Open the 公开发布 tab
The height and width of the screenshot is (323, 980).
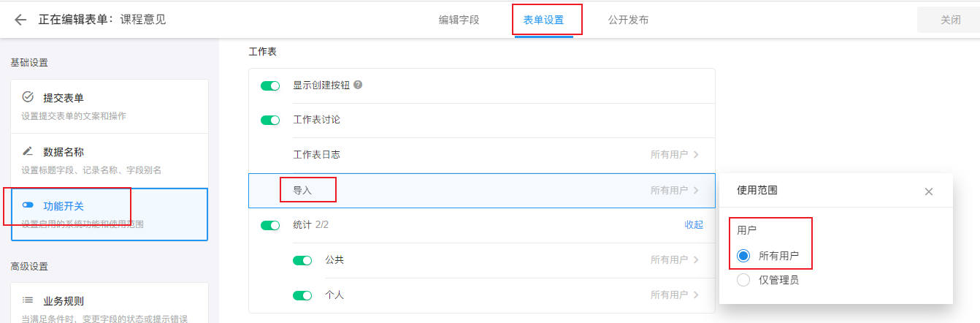click(628, 20)
